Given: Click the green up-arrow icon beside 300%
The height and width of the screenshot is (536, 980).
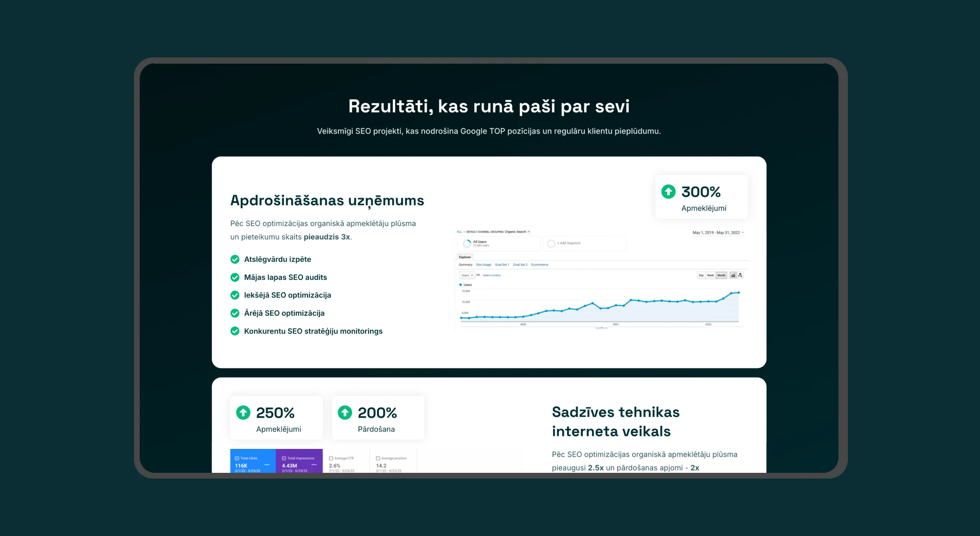Looking at the screenshot, I should tap(668, 191).
